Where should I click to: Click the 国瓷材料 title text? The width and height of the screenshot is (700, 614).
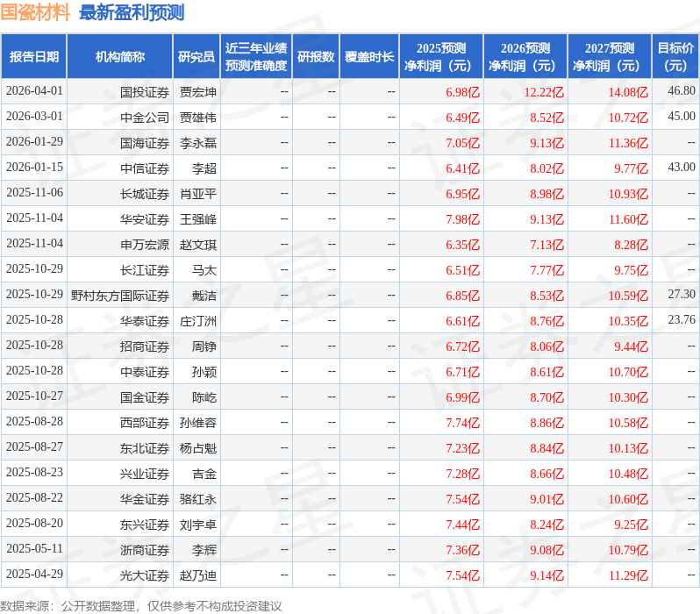[x=35, y=12]
